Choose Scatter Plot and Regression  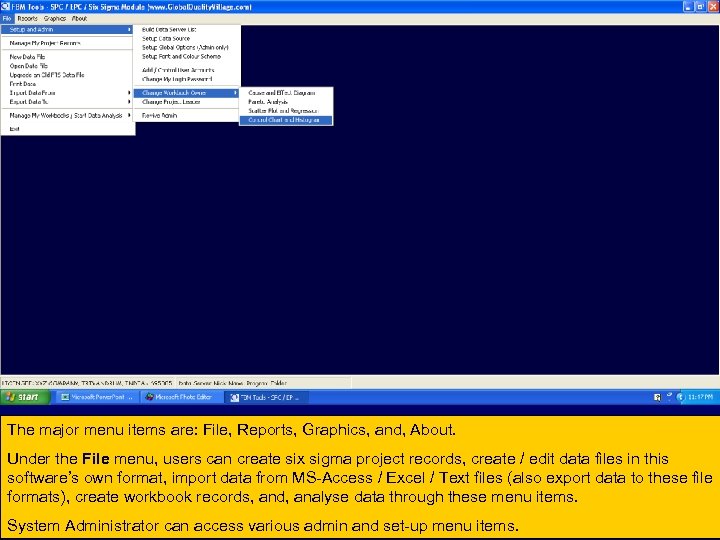point(286,111)
